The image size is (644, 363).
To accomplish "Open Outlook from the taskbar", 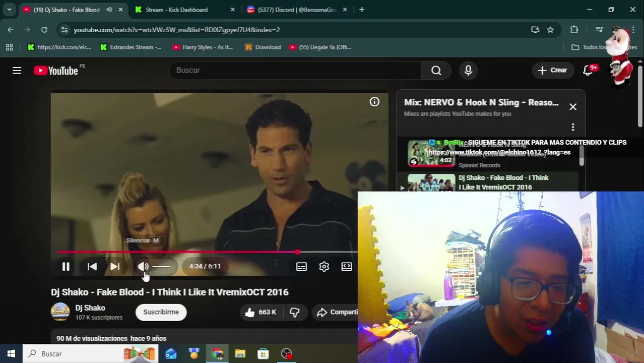I will click(x=171, y=354).
